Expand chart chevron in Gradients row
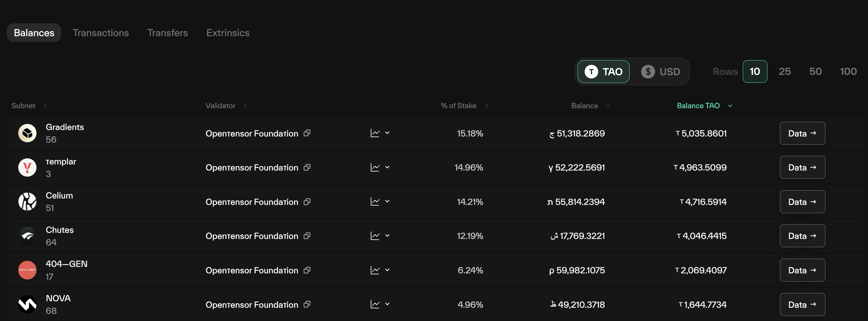868x321 pixels. [387, 133]
